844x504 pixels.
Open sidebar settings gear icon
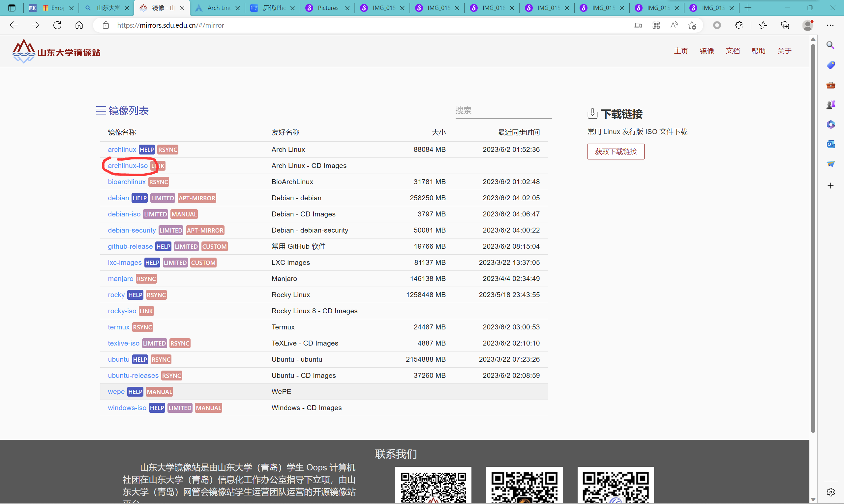(x=830, y=492)
